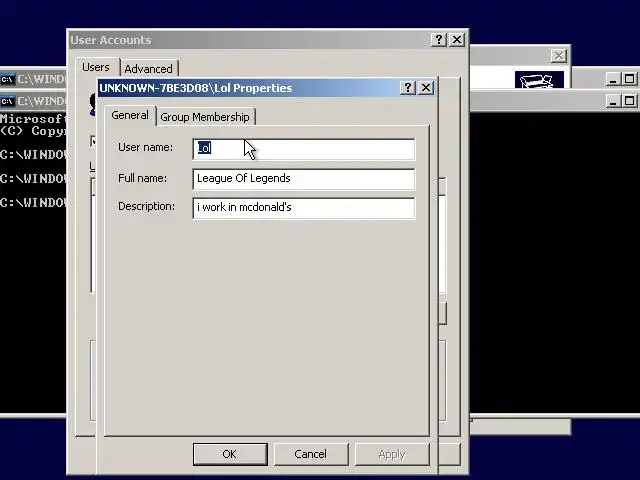The width and height of the screenshot is (640, 480).
Task: Cancel the Lol Properties dialog
Action: pyautogui.click(x=311, y=454)
